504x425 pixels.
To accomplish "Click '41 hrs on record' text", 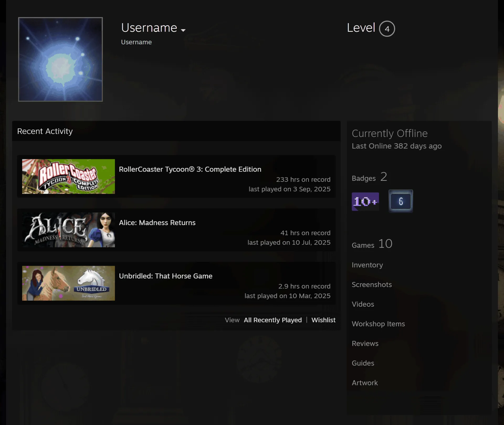I will 306,233.
